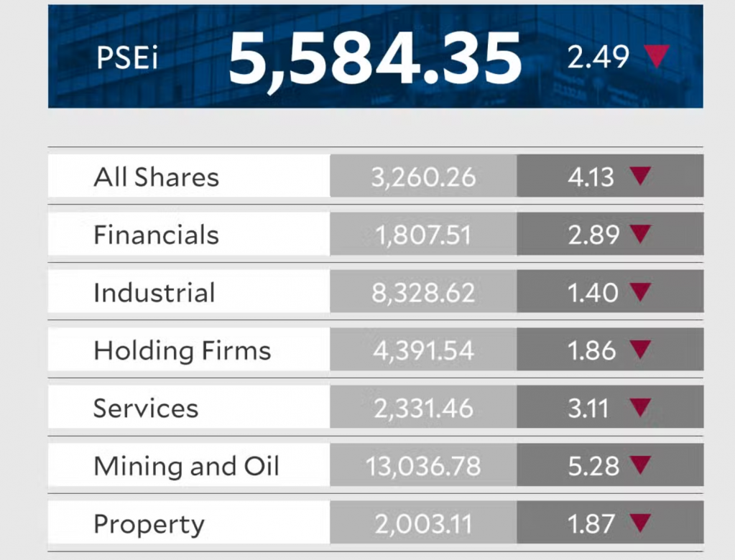Click the All Shares change value 4.13

point(591,177)
